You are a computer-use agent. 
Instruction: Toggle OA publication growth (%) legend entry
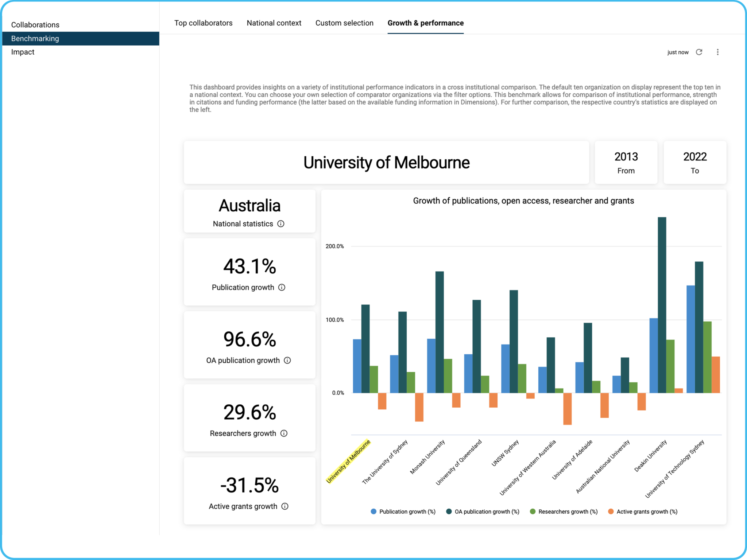click(x=482, y=512)
